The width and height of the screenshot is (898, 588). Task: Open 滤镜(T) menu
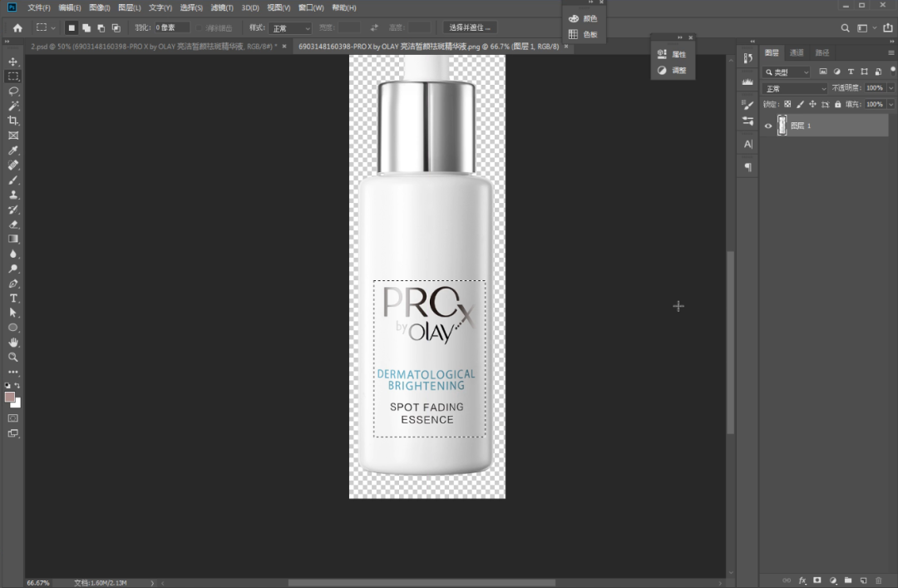[222, 8]
